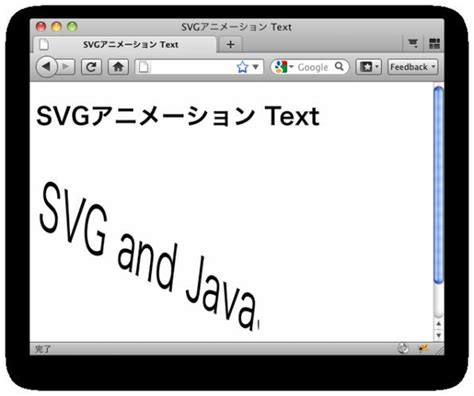Image resolution: width=474 pixels, height=396 pixels.
Task: Click the Forward arrow button
Action: coord(66,67)
